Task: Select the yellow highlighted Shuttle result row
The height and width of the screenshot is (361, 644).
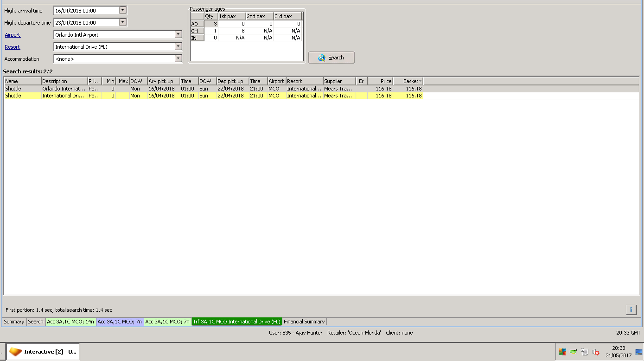Action: (x=185, y=96)
